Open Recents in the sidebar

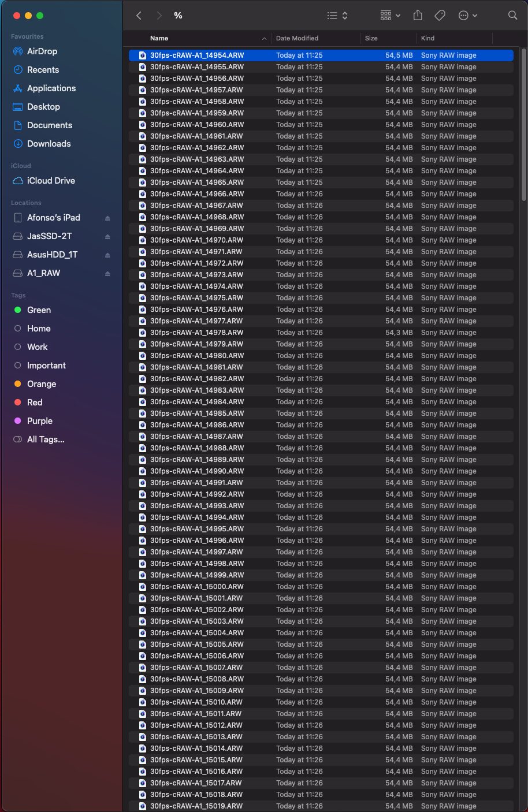coord(43,70)
